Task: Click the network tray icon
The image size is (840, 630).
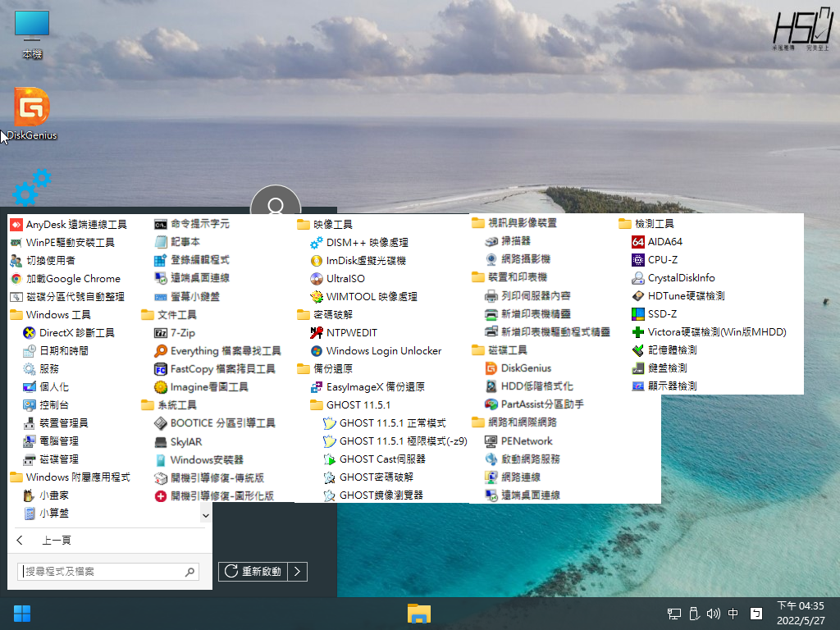Action: (x=674, y=614)
